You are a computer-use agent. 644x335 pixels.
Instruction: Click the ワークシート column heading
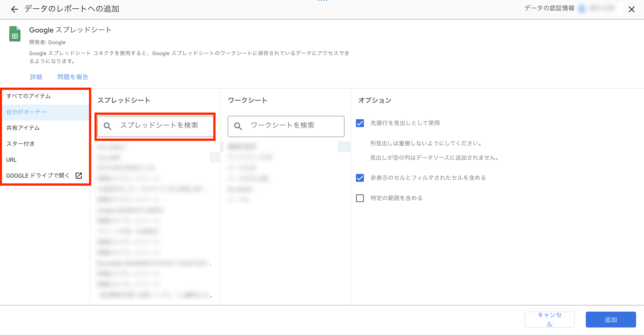click(248, 100)
